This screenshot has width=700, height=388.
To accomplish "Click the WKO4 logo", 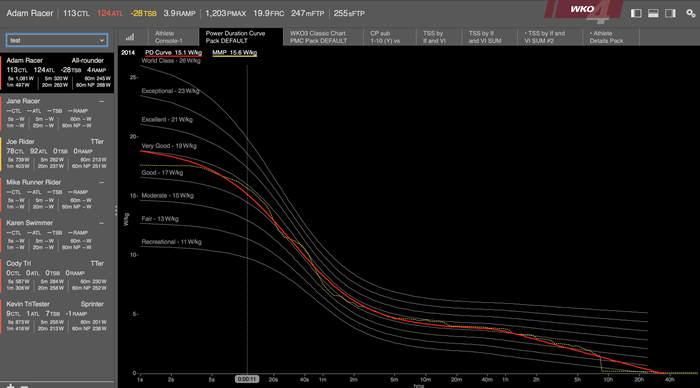I will (583, 11).
